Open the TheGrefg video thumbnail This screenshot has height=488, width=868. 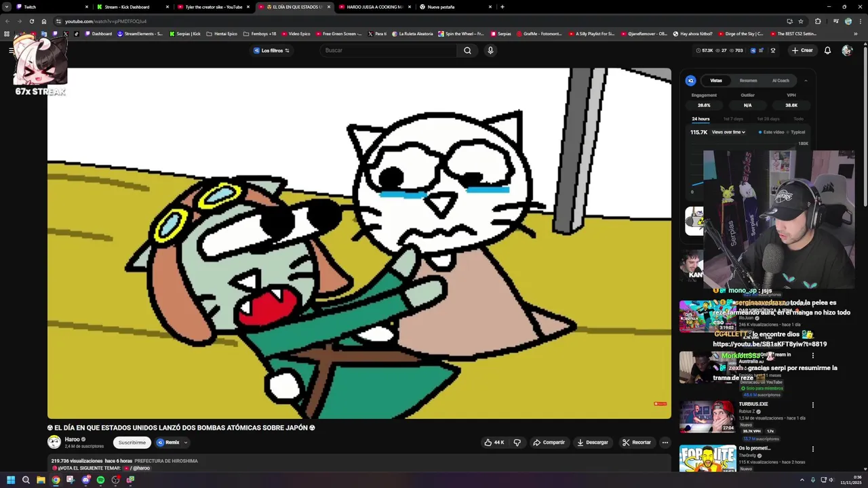pos(707,459)
